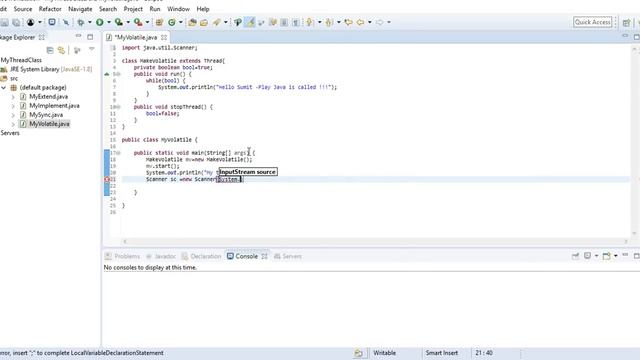Click the Open Type icon
This screenshot has width=640, height=360.
click(x=192, y=22)
